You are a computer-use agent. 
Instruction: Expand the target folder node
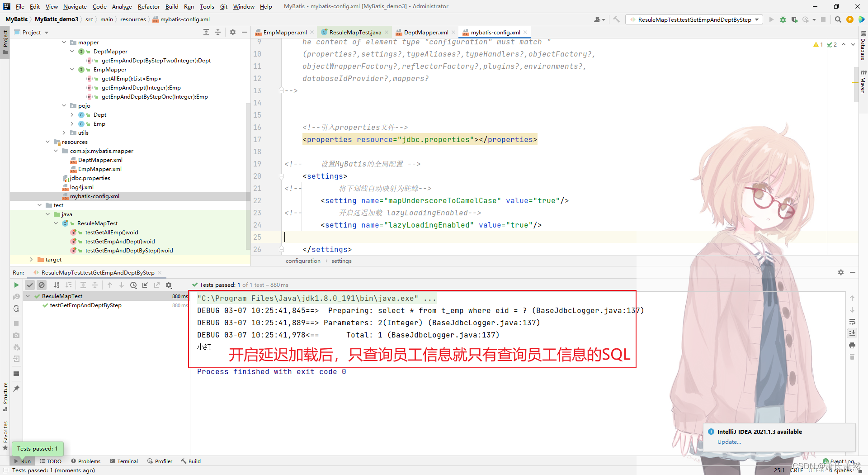(x=31, y=260)
